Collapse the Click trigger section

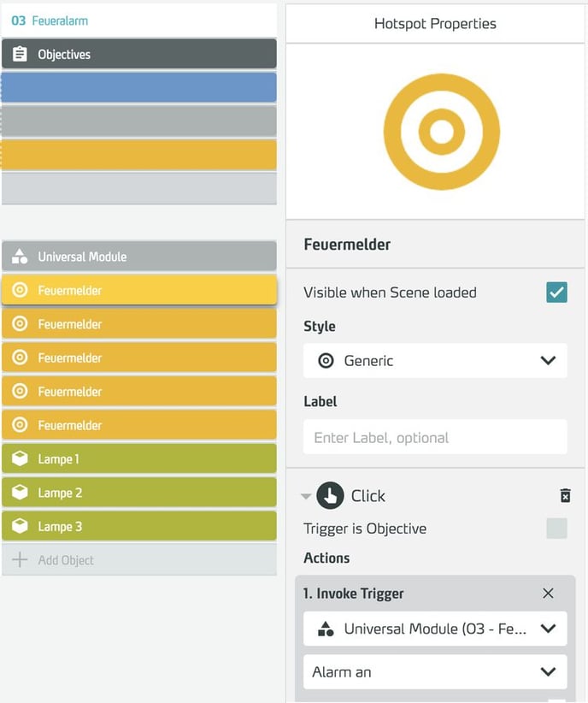coord(306,497)
